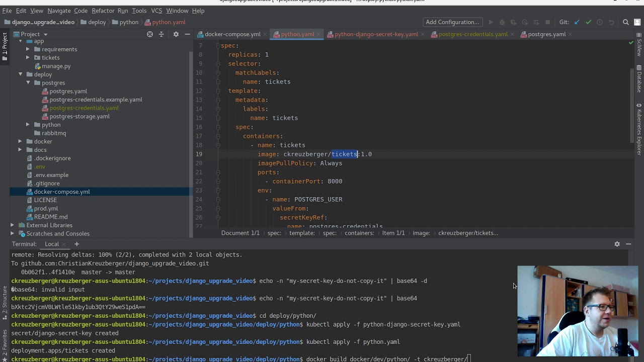Screen dimensions: 644x362
Task: Open the Tools menu
Action: pyautogui.click(x=139, y=11)
